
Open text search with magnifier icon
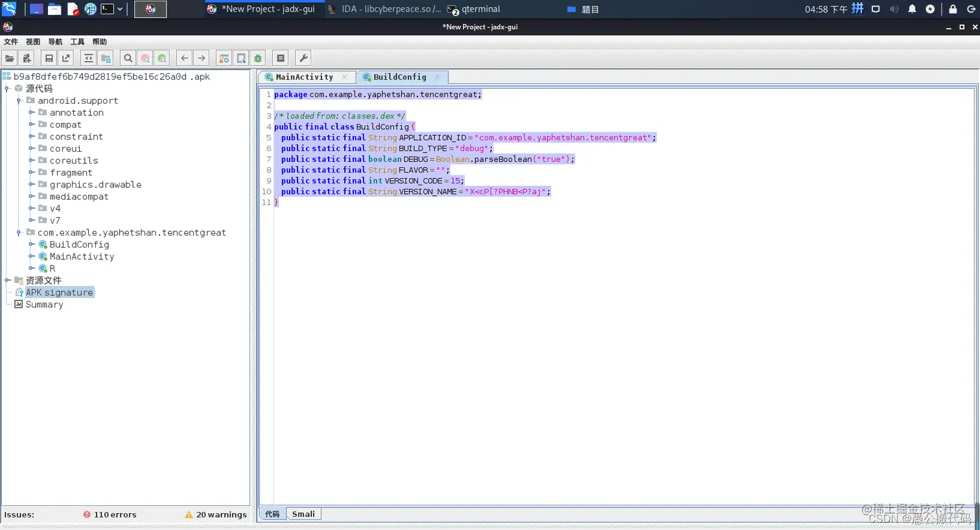click(x=128, y=58)
